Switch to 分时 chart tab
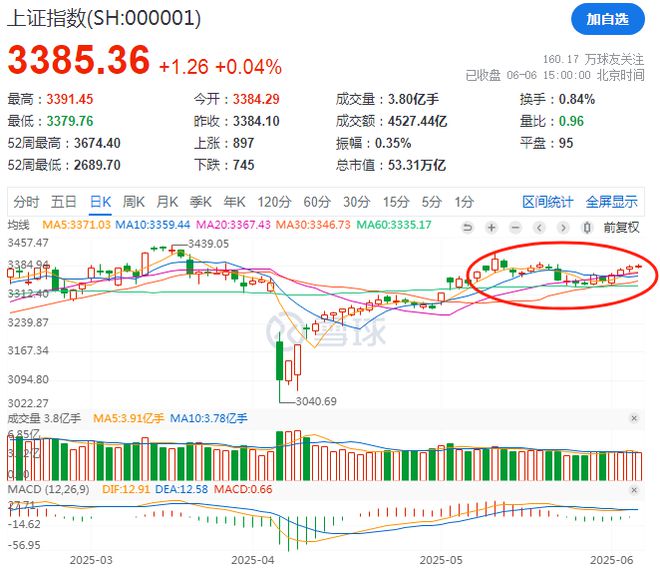 coord(26,202)
